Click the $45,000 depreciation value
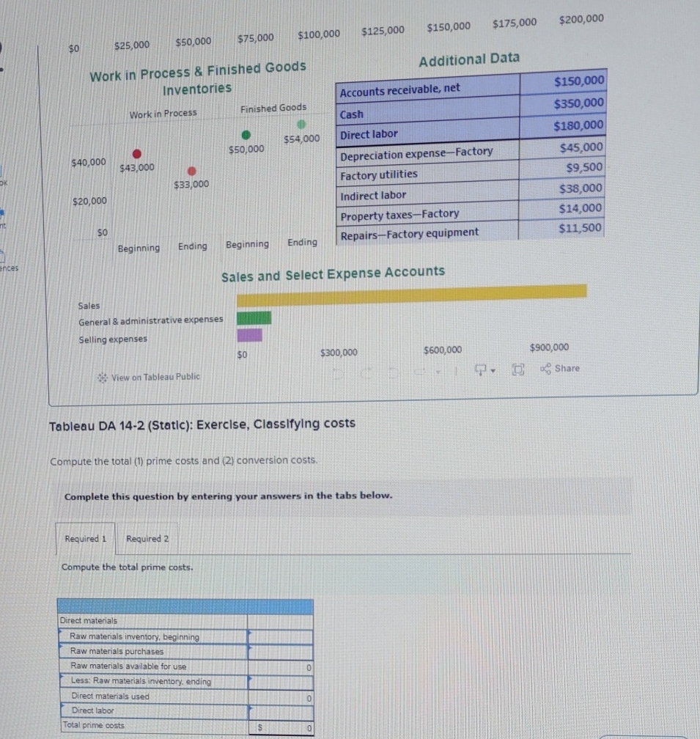The image size is (700, 739). (581, 147)
